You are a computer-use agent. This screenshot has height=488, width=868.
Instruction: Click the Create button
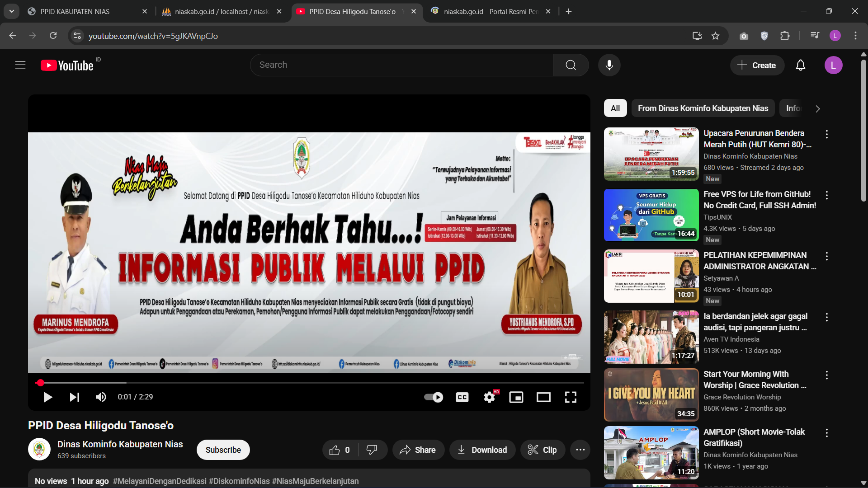coord(757,66)
